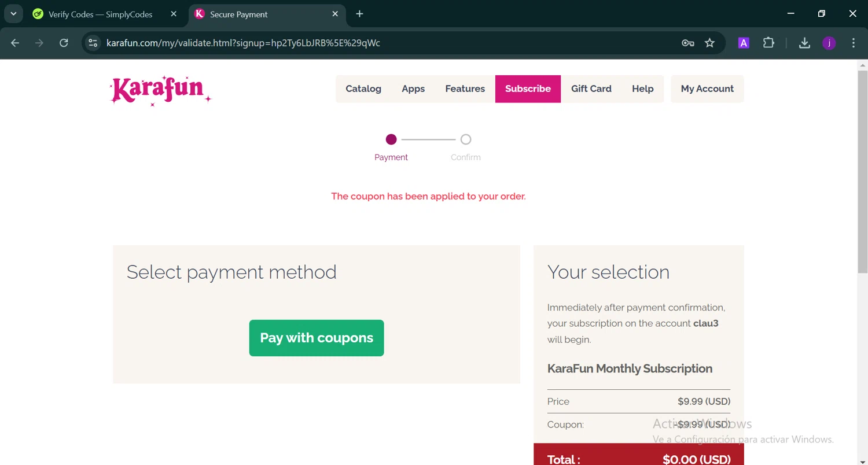Screen dimensions: 868x465
Task: Open a new tab with plus icon
Action: (x=359, y=14)
